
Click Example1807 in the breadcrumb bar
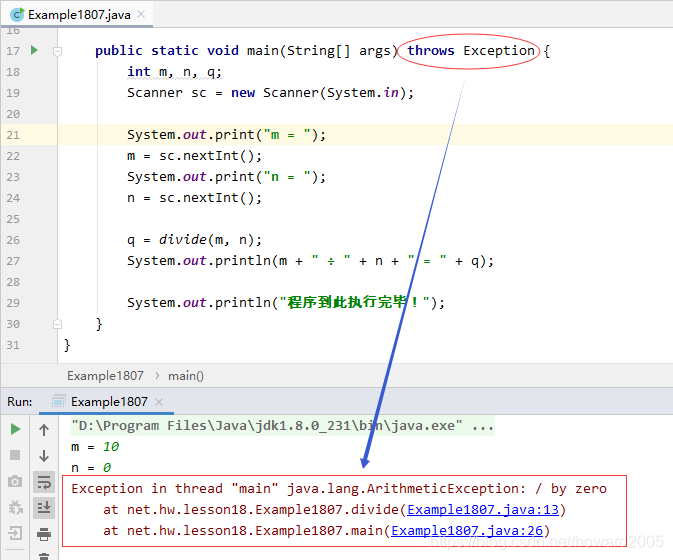pyautogui.click(x=105, y=376)
